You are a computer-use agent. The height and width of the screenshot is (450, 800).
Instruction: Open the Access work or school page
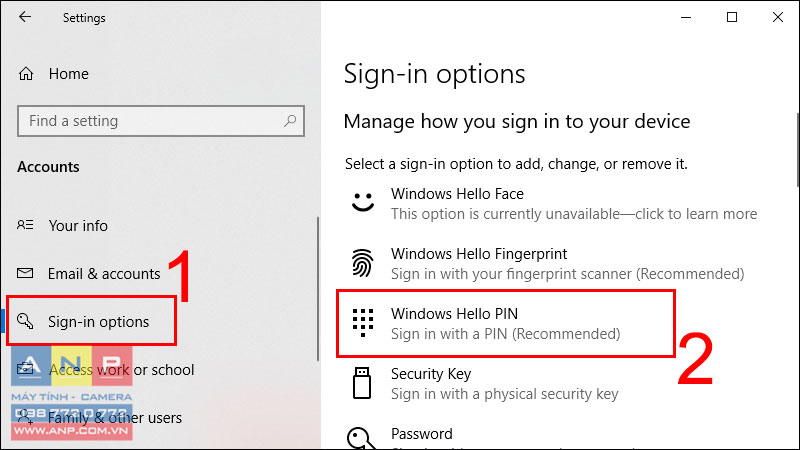point(121,369)
